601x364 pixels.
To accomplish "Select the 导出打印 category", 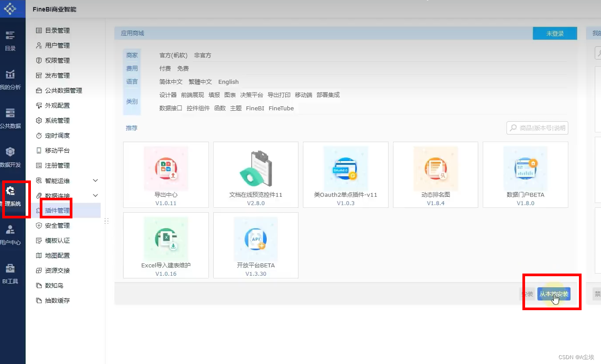I will tap(279, 95).
